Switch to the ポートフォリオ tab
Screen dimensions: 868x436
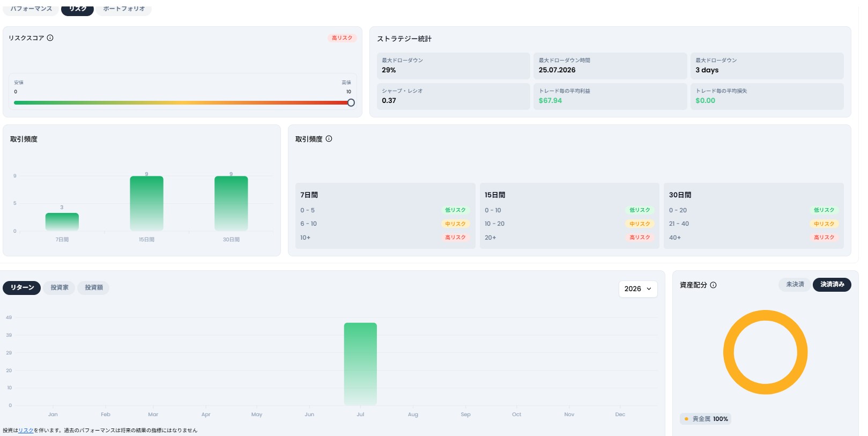124,9
